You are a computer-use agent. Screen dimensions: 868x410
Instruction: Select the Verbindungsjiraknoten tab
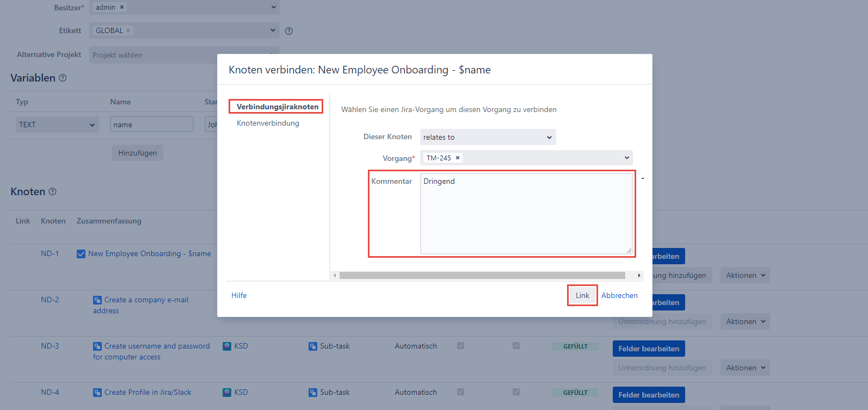pyautogui.click(x=277, y=107)
